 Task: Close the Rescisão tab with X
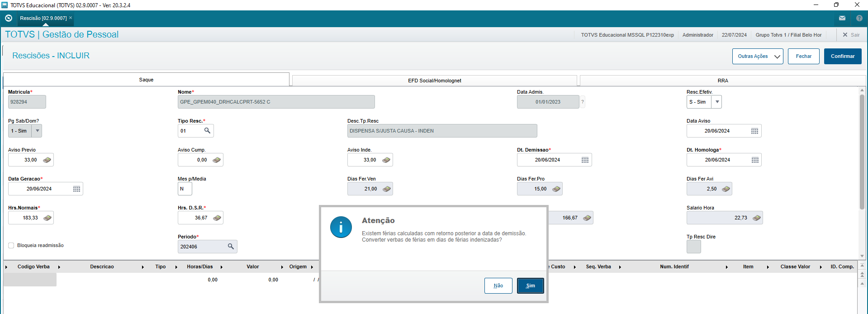coord(71,18)
